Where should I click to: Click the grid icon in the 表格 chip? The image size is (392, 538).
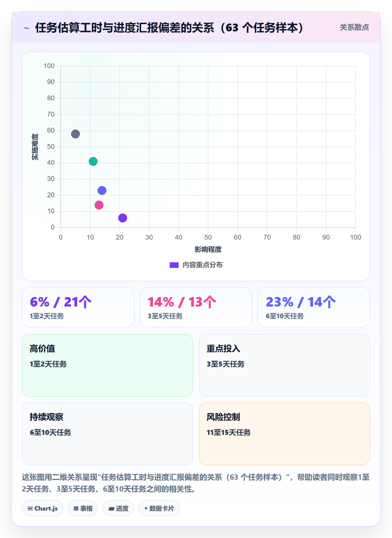point(76,509)
